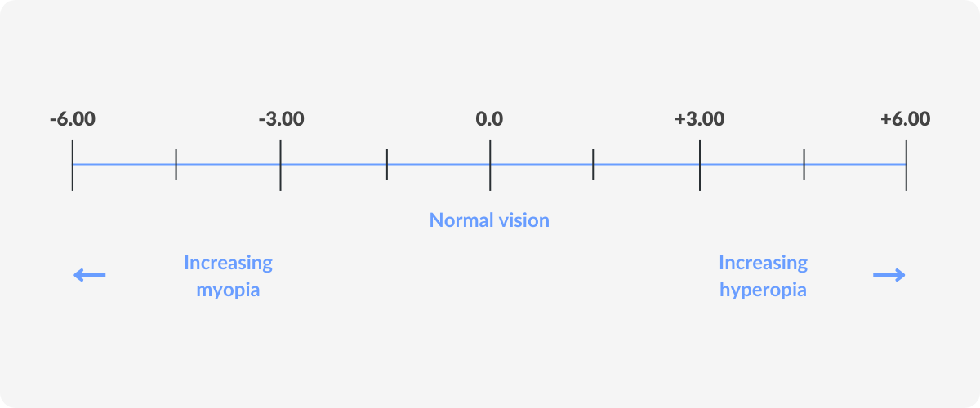Click the short tick between +3.00 and +6.00
The width and height of the screenshot is (980, 408).
(804, 165)
